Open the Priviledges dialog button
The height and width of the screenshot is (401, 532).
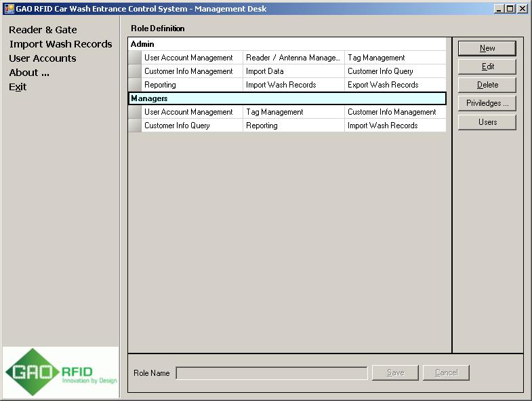(487, 103)
